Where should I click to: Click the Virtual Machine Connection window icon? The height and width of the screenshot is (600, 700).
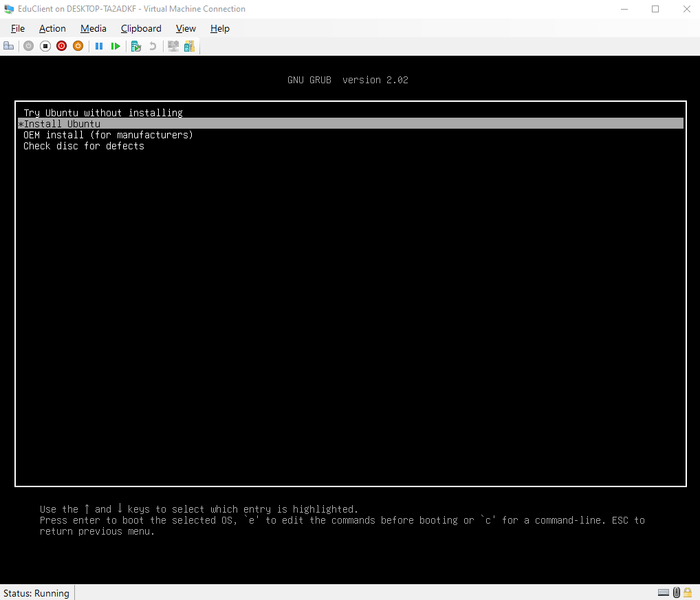pyautogui.click(x=9, y=9)
